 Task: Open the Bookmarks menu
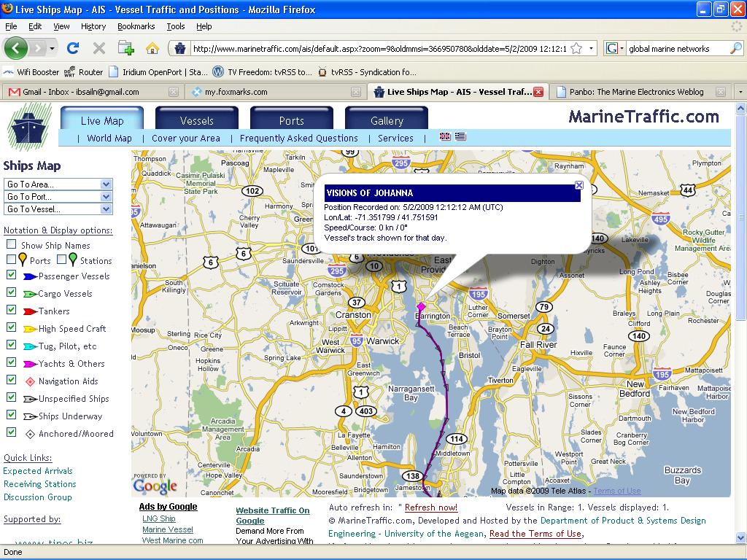click(136, 26)
